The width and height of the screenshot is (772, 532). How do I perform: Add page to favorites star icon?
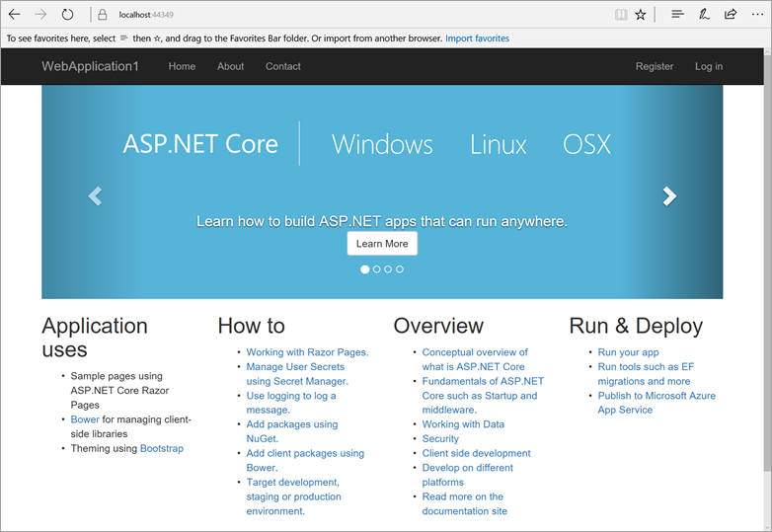[x=640, y=15]
